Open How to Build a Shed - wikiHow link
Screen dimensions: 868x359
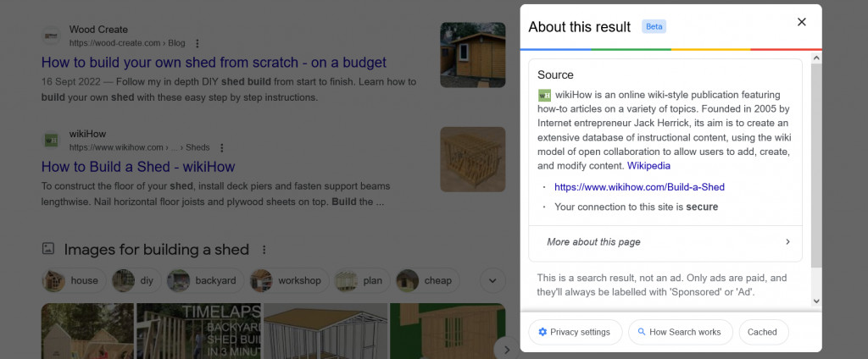click(138, 167)
